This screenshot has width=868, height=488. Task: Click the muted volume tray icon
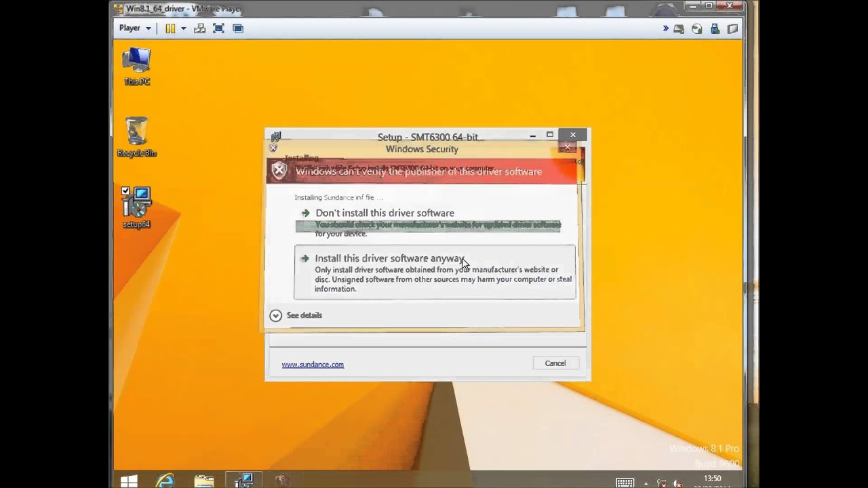677,483
